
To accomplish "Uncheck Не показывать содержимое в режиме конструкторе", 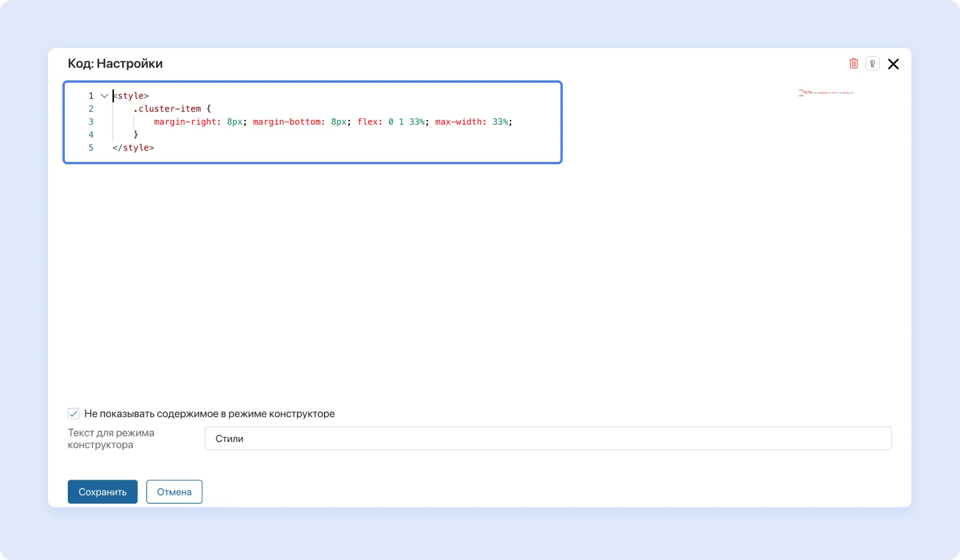I will click(x=74, y=414).
